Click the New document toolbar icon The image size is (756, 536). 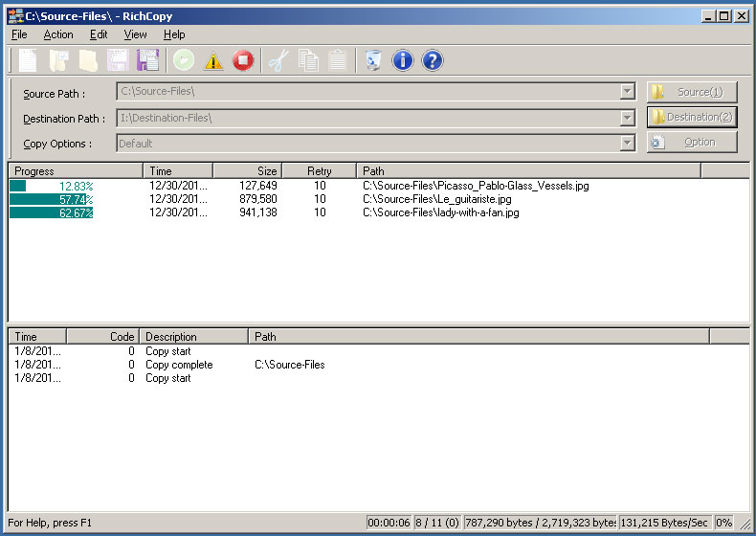click(x=28, y=61)
